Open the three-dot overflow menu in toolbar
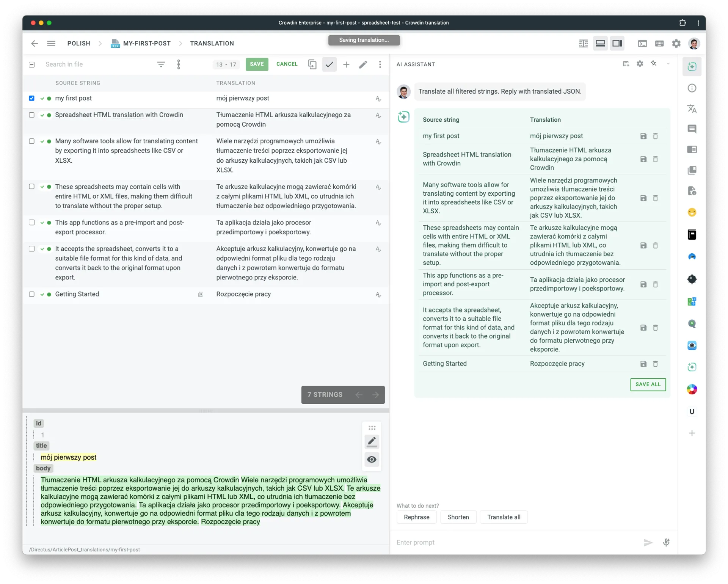The image size is (728, 584). 380,64
